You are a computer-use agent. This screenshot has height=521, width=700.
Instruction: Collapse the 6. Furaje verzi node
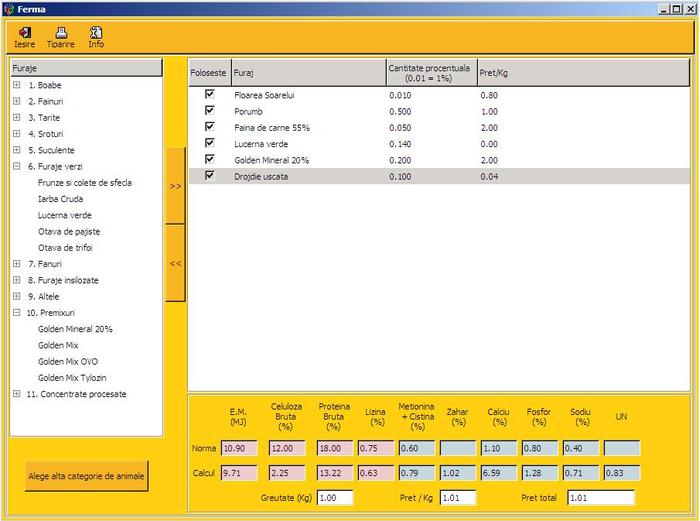[x=17, y=167]
